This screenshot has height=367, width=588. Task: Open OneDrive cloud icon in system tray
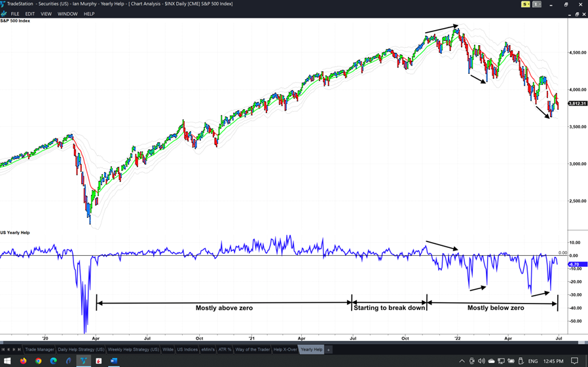pos(491,360)
